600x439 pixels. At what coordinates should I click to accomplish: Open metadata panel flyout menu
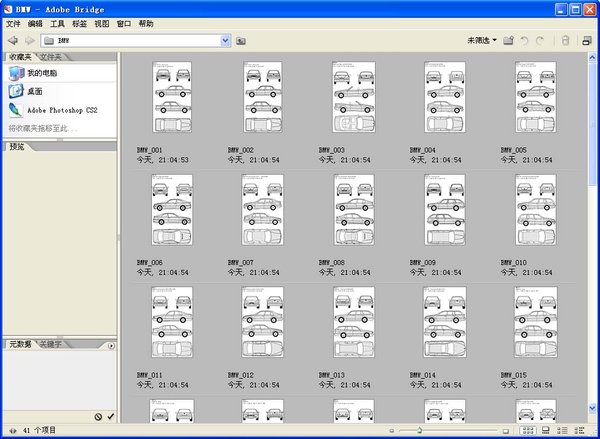(109, 344)
